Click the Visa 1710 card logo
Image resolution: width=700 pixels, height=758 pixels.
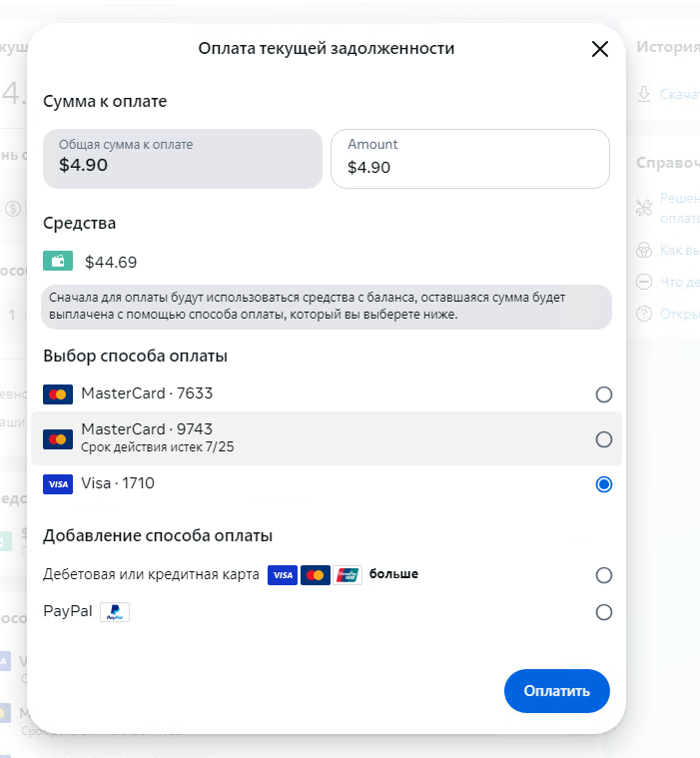(x=58, y=483)
